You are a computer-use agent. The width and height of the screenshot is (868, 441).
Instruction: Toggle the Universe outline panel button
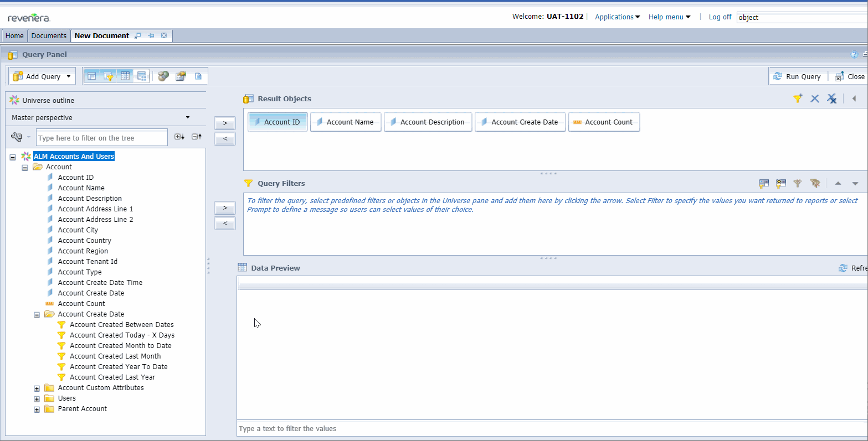point(92,76)
